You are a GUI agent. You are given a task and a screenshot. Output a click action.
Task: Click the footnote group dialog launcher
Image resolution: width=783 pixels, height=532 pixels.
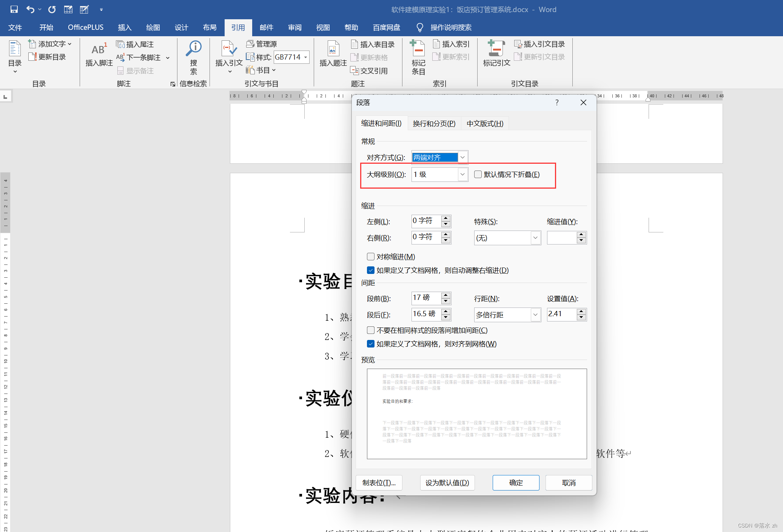(x=173, y=84)
